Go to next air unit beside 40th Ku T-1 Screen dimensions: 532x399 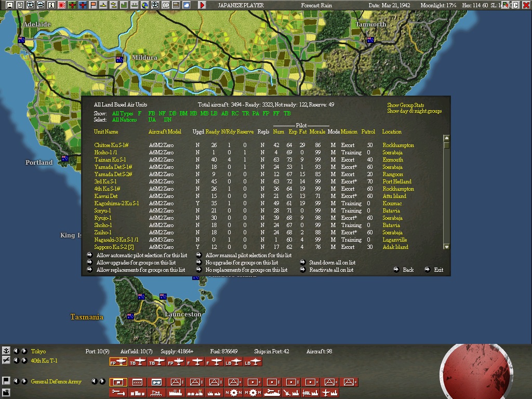coord(24,361)
